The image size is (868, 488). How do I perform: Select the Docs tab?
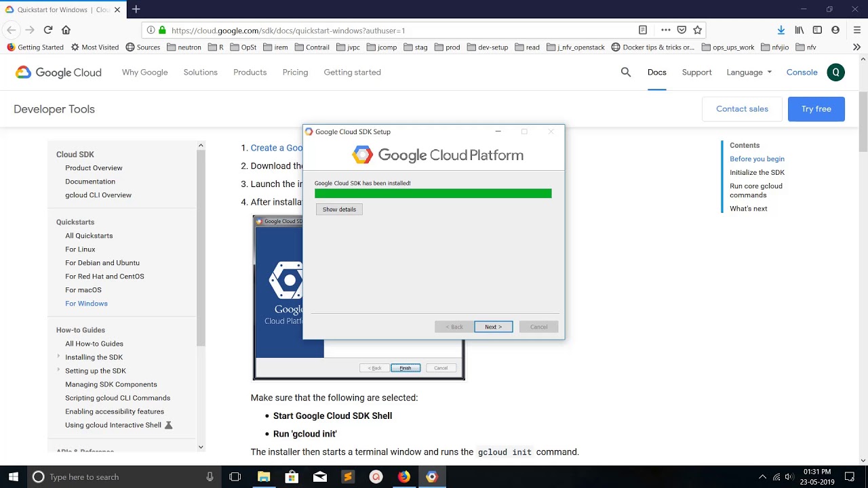(657, 73)
